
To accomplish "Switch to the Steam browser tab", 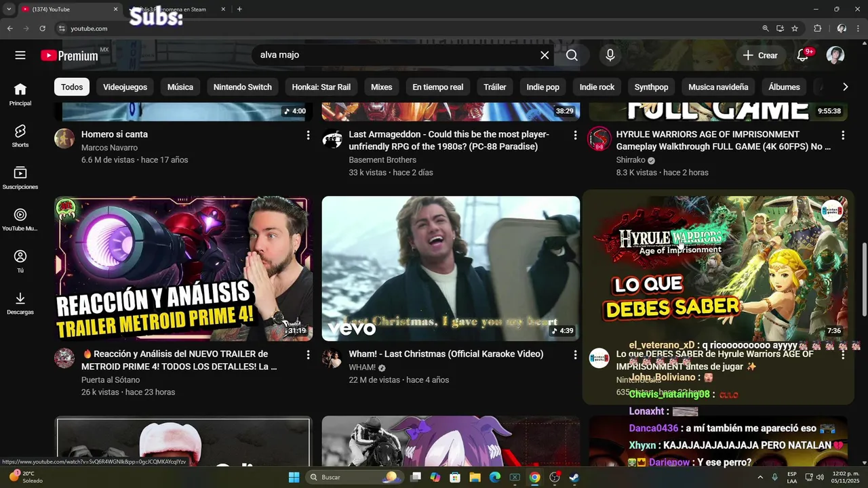I will (178, 9).
